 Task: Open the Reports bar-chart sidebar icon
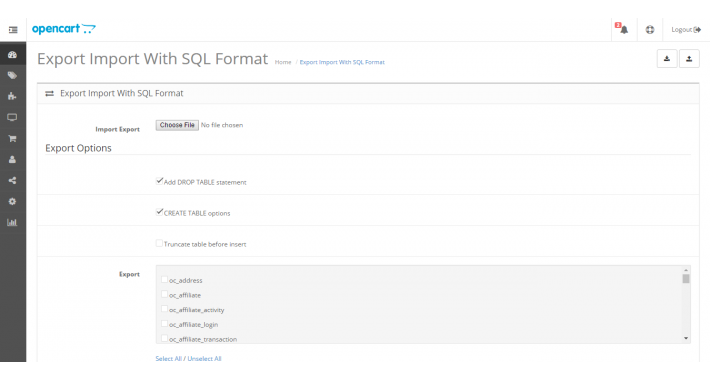13,222
